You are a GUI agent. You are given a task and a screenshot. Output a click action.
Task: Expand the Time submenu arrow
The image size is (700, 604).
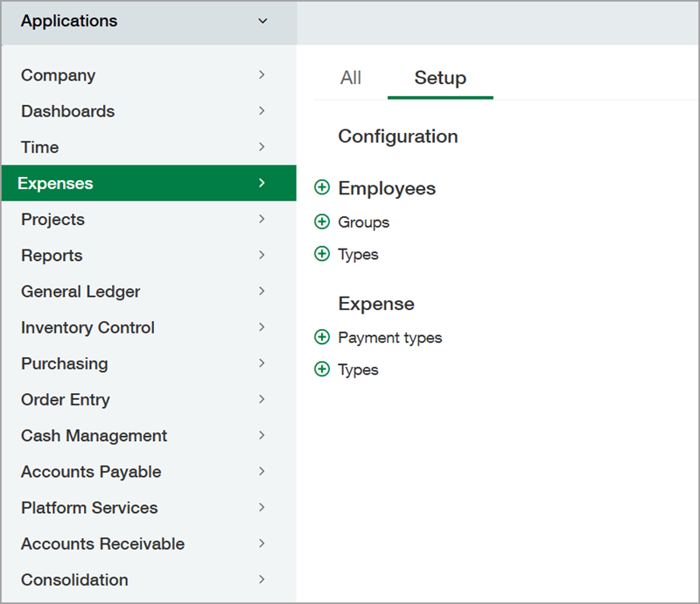coord(262,147)
